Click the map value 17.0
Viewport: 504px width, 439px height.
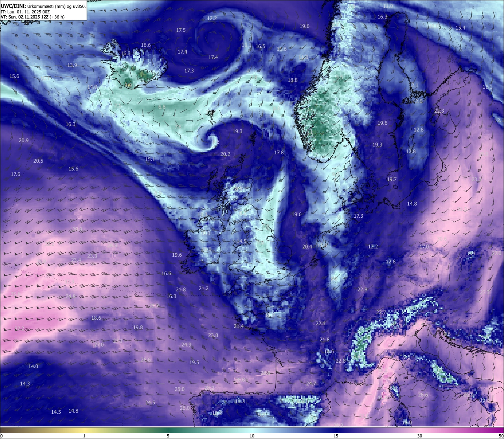click(x=424, y=247)
